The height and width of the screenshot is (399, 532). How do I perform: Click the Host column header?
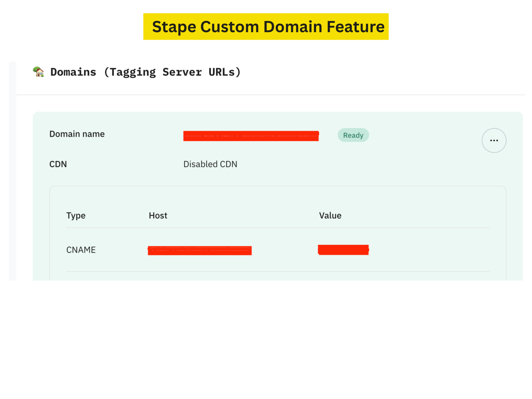pyautogui.click(x=158, y=216)
